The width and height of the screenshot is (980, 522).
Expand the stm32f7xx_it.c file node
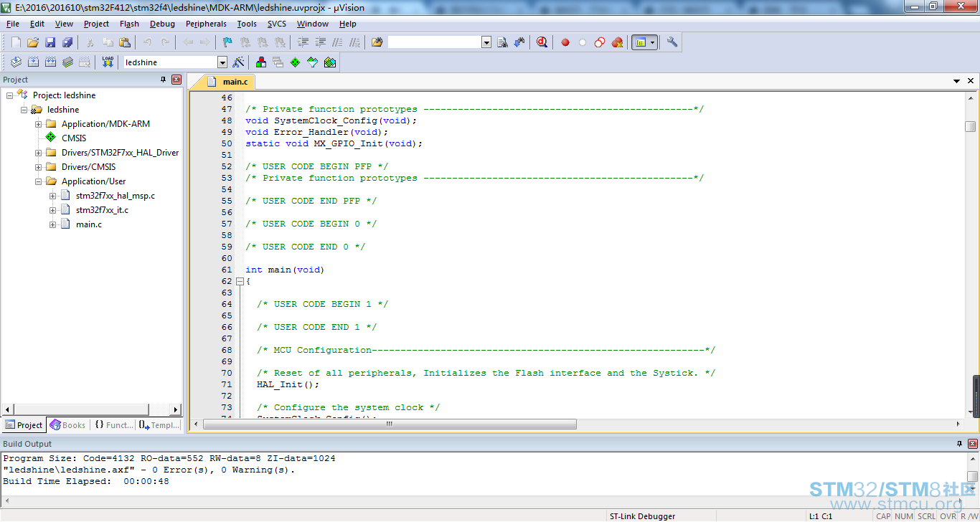coord(53,210)
